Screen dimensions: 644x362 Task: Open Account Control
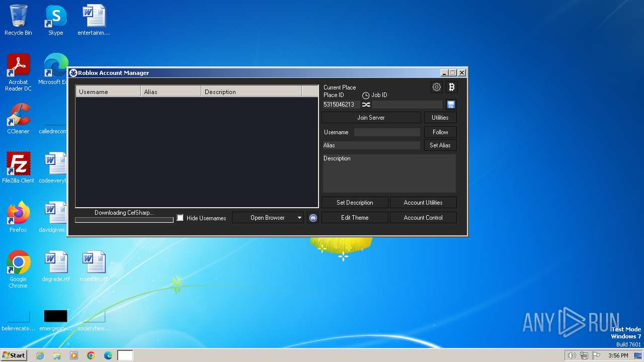tap(423, 218)
